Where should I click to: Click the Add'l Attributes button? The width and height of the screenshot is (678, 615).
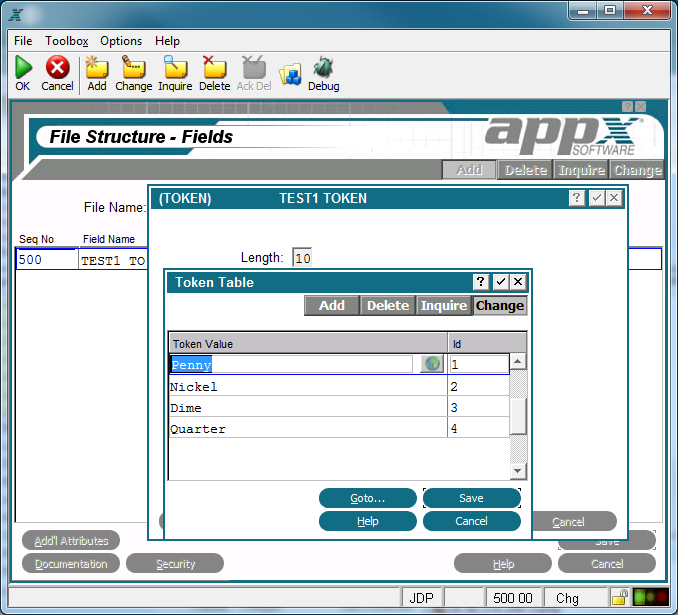[x=71, y=540]
